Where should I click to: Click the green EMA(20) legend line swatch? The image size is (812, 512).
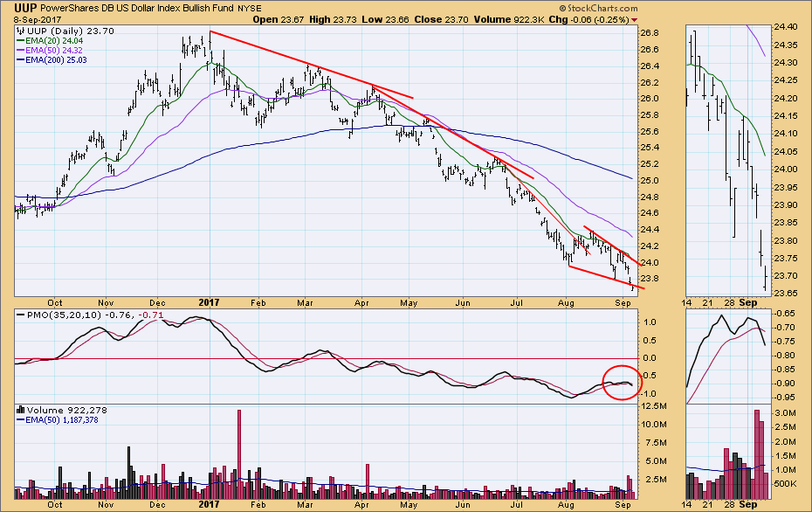[x=21, y=40]
